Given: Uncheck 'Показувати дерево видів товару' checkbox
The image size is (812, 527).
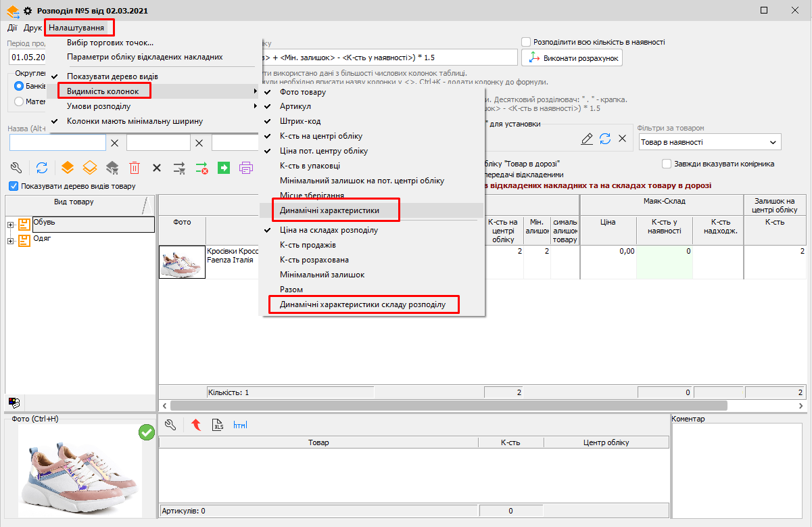Looking at the screenshot, I should coord(14,186).
